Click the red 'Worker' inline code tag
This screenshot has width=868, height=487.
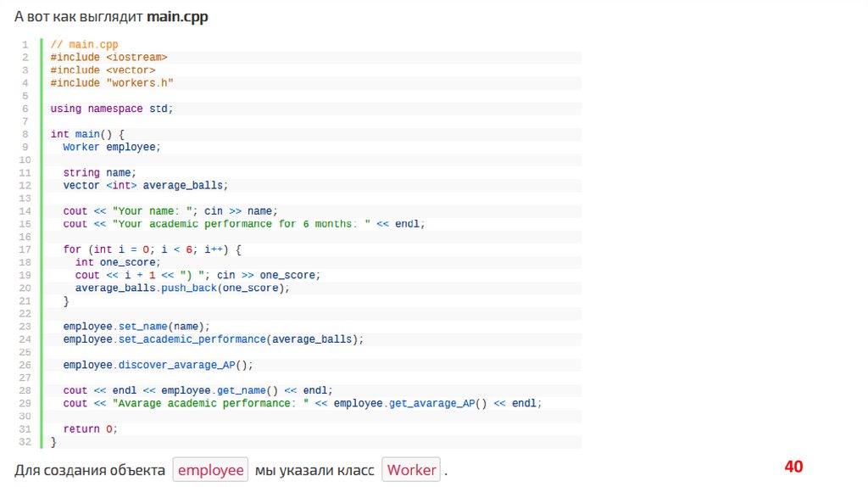(411, 469)
